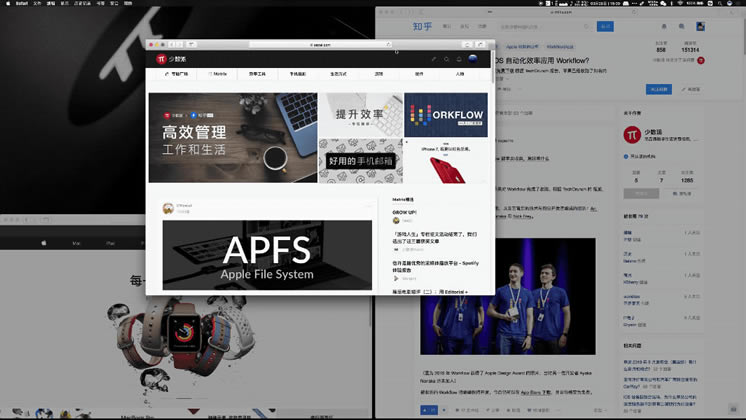Click the front Safari address bar

[x=320, y=44]
